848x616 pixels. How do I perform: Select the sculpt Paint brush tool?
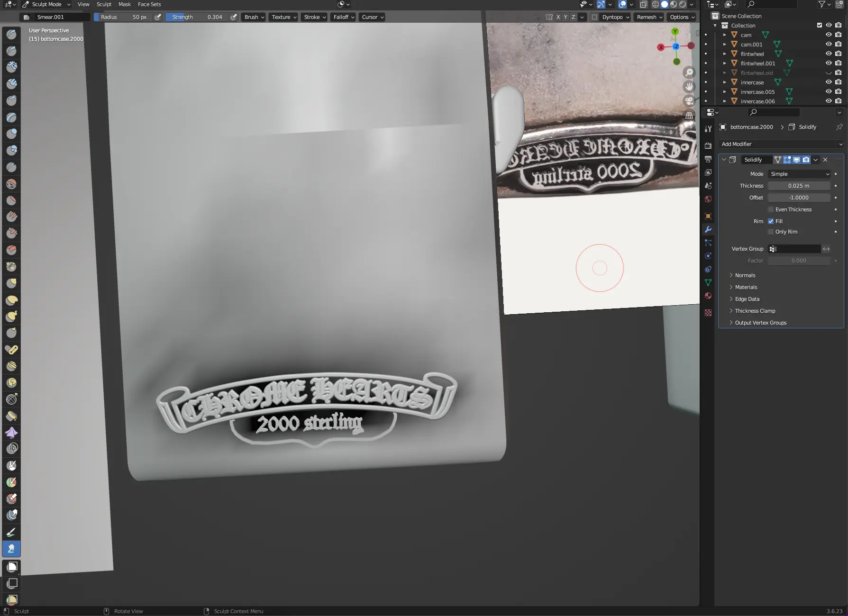coord(11,532)
